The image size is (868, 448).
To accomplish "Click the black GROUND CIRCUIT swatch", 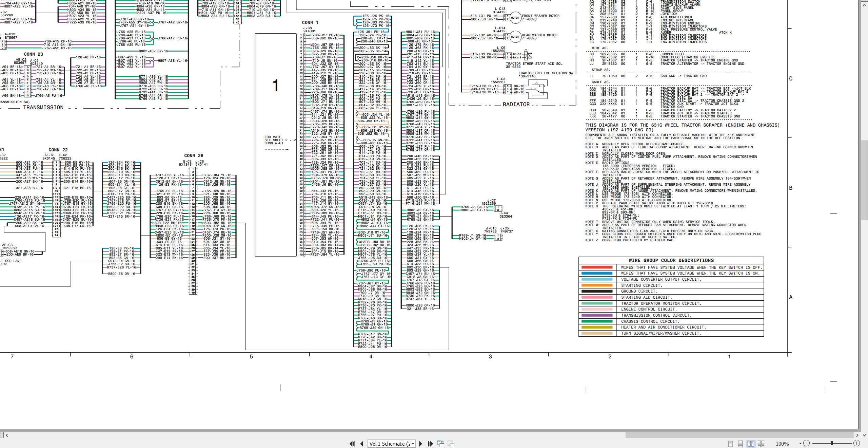I will point(597,291).
